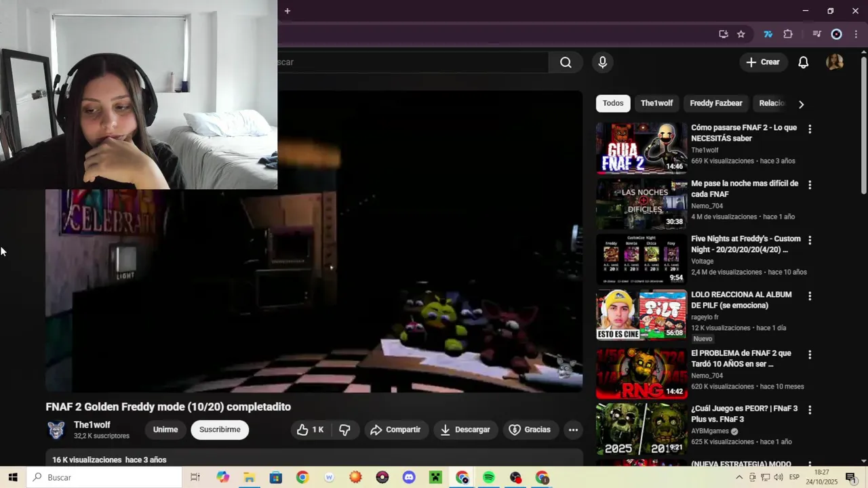868x488 pixels.
Task: Click the Chrome profile avatar in the toolbar
Action: (x=837, y=34)
